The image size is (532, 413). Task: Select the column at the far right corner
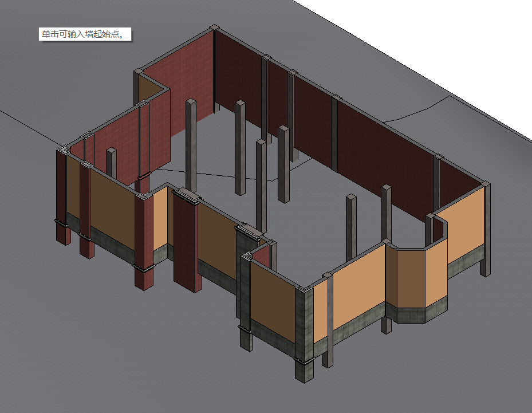[x=486, y=229]
